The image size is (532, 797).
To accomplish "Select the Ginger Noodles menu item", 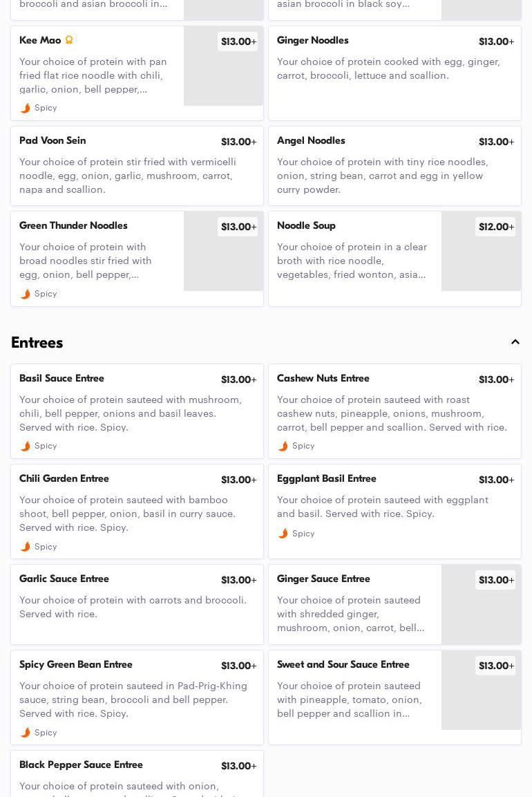I will (x=395, y=73).
